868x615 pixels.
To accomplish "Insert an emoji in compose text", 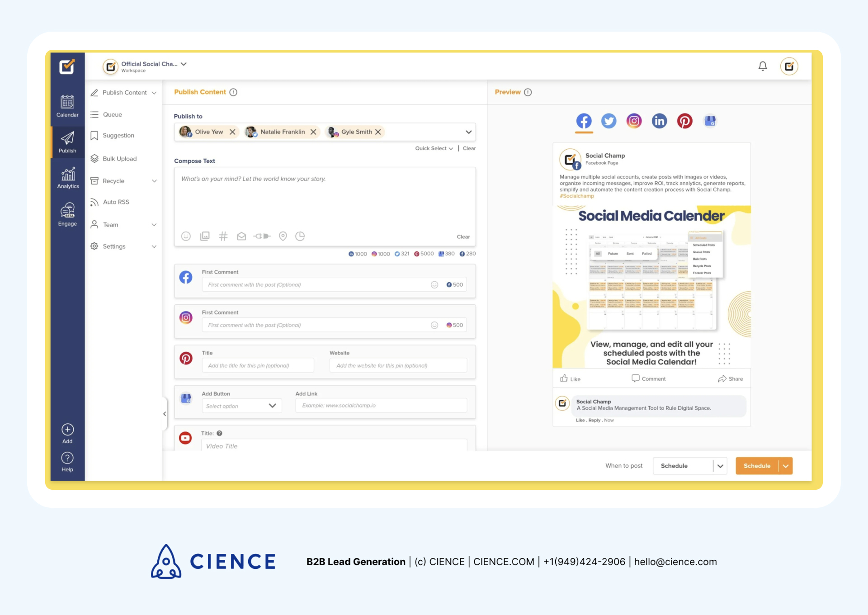I will (x=186, y=236).
